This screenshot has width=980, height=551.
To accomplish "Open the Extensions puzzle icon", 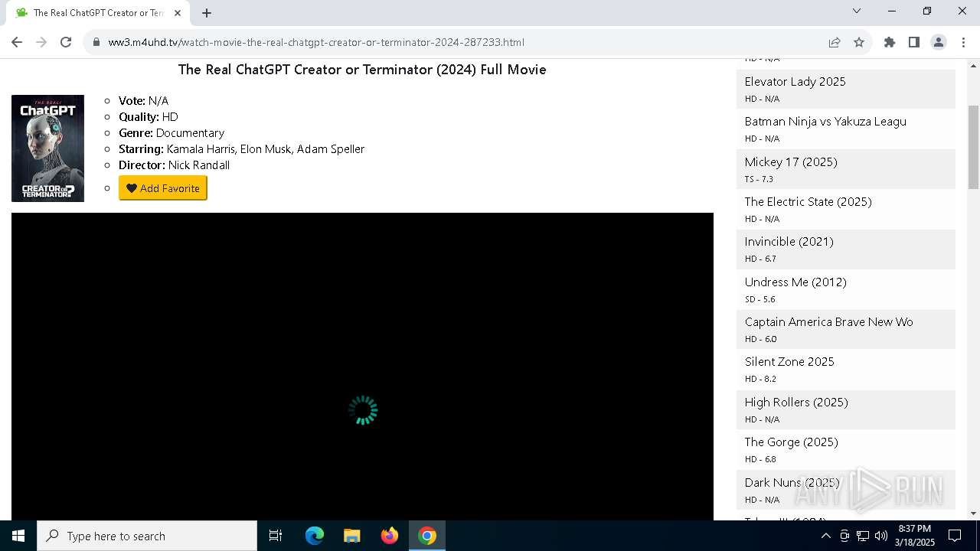I will 890,42.
